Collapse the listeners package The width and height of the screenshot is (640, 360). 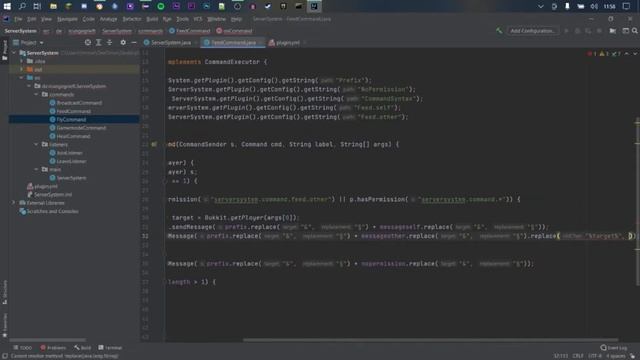[36, 144]
